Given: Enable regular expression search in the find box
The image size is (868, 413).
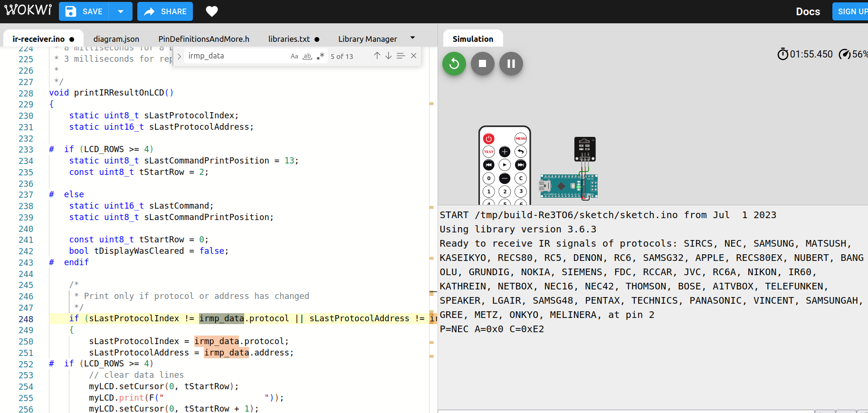Looking at the screenshot, I should pos(321,56).
